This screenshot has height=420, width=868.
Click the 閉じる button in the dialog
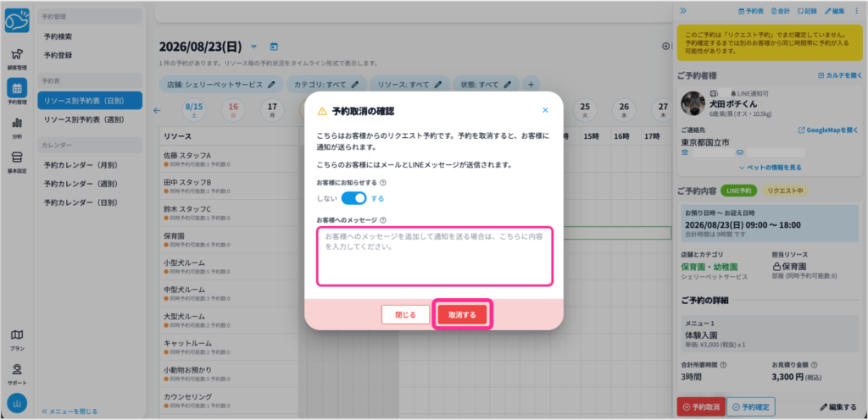coord(405,315)
